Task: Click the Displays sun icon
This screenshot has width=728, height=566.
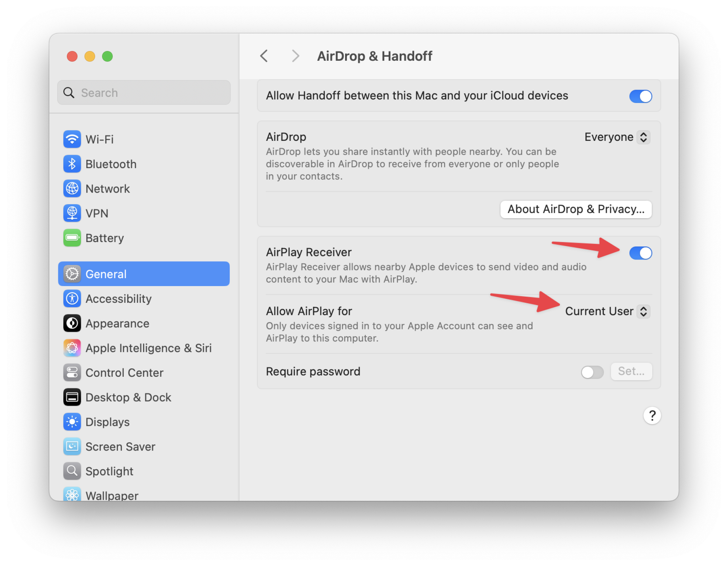Action: pos(72,422)
